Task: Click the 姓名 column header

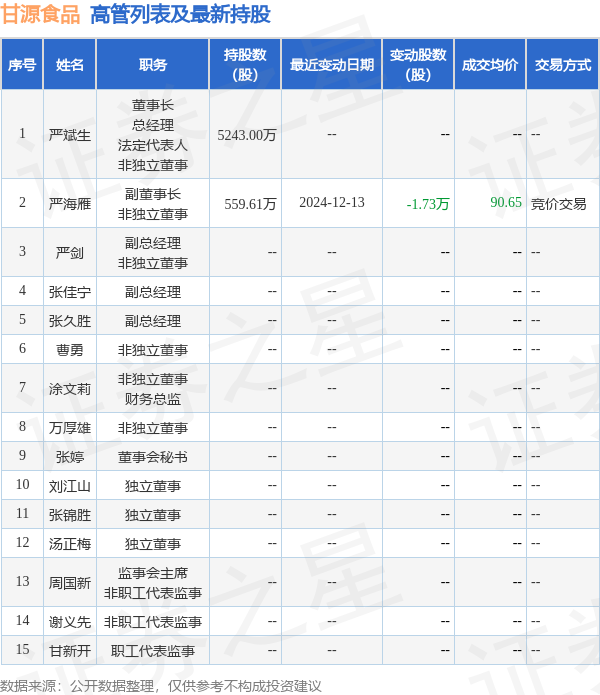Action: (x=70, y=65)
